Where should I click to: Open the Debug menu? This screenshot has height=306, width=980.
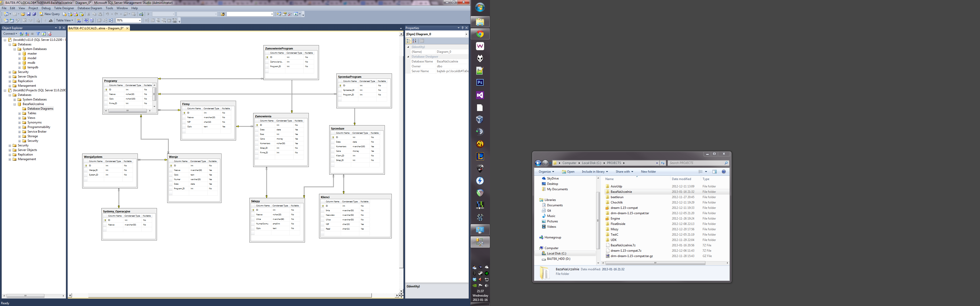pos(46,8)
